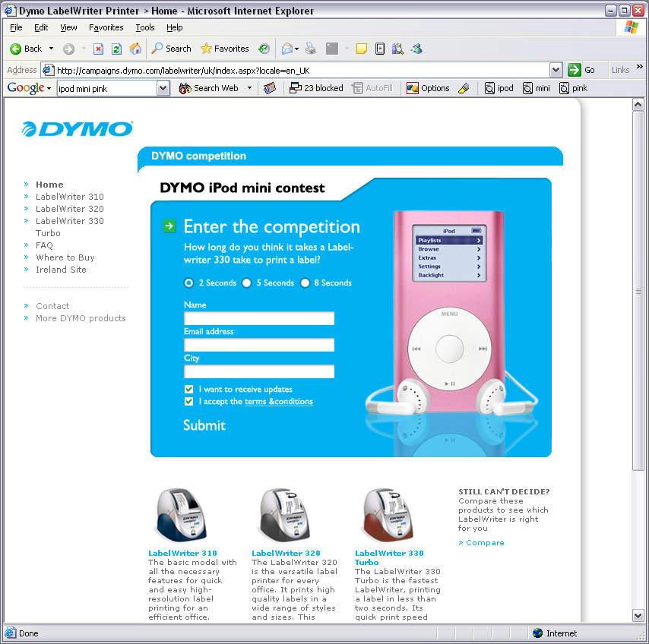Click the Forward arrow button

(x=68, y=49)
